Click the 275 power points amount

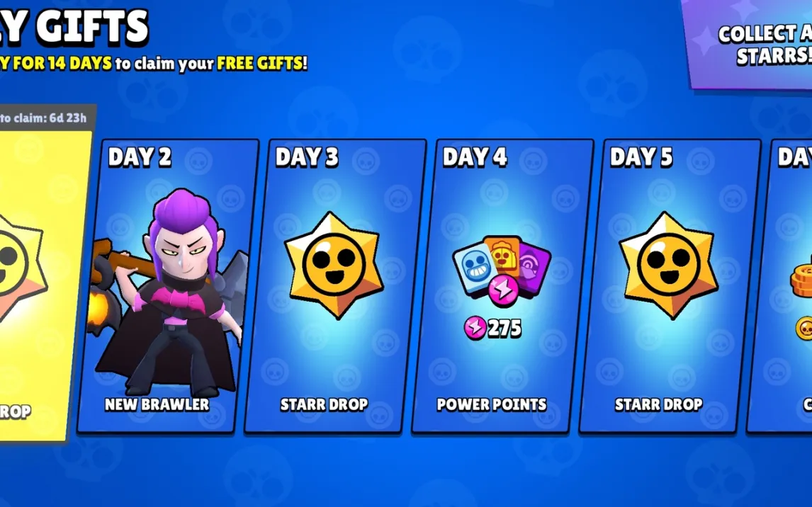click(504, 328)
